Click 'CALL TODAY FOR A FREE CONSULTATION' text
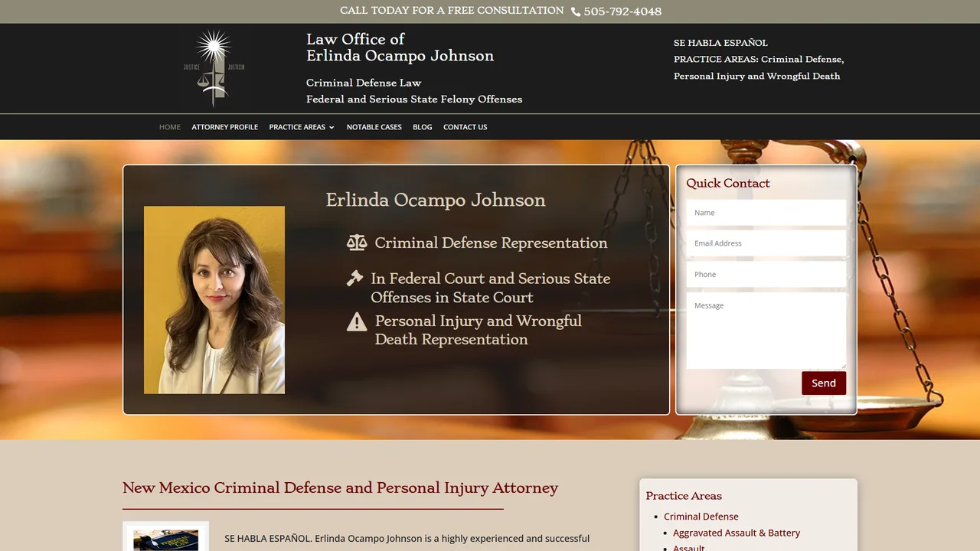980x551 pixels. pos(452,11)
